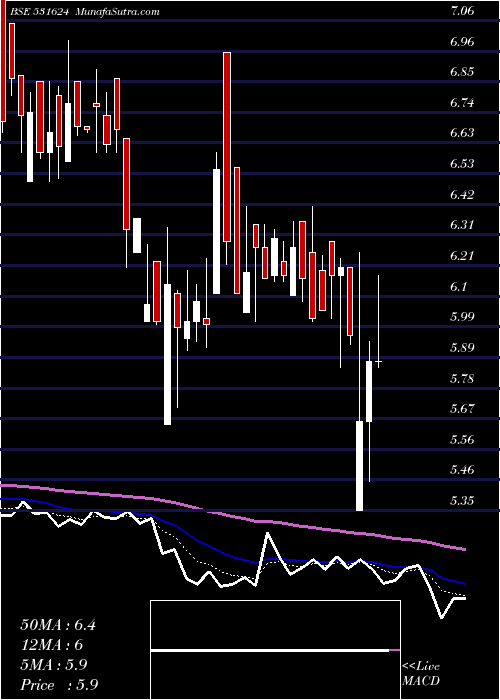Screen dimensions: 500x700
Task: Click the MunafaSutra.com watermark label
Action: tap(118, 12)
